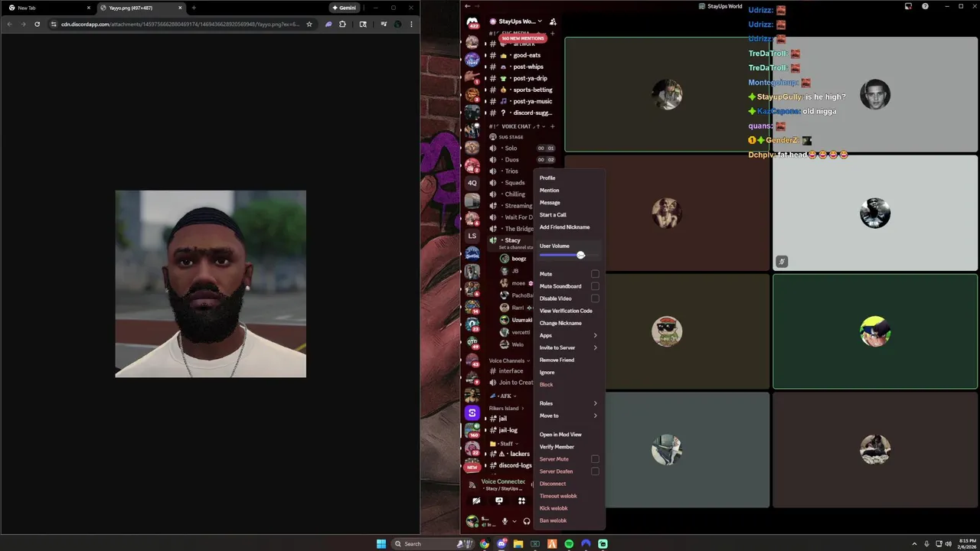
Task: Open the 4Q server icon
Action: point(472,183)
